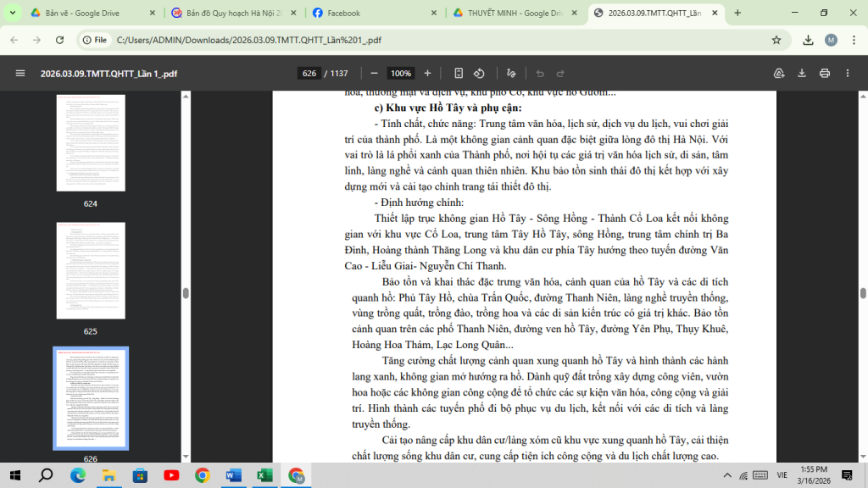Switch to the THUYẾT MINH Google Drive tab
This screenshot has width=868, height=488.
pyautogui.click(x=515, y=13)
